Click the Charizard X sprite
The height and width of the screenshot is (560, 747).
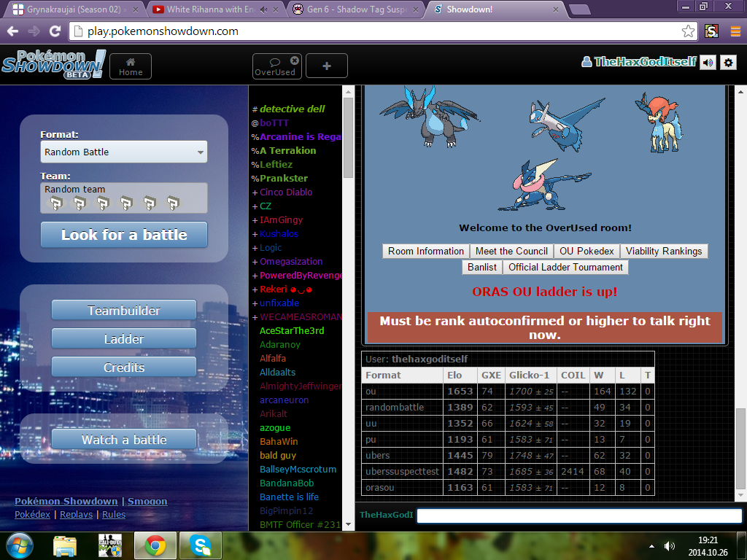(429, 117)
